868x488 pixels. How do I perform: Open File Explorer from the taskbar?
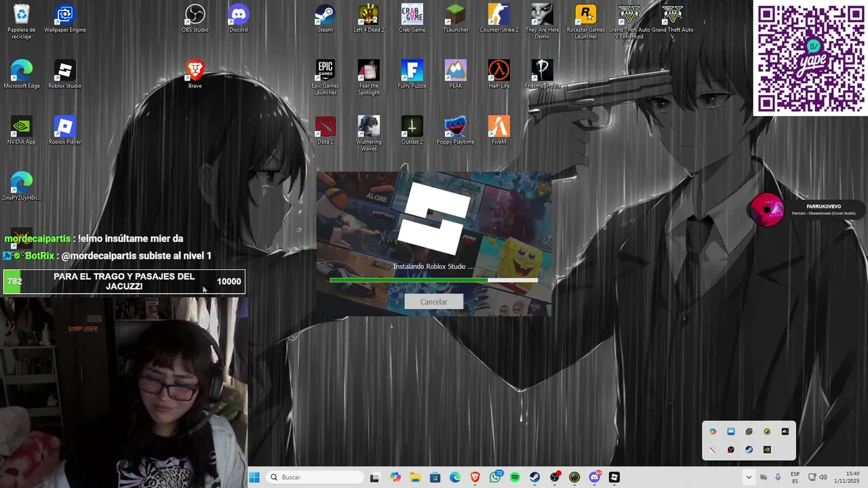pos(415,477)
